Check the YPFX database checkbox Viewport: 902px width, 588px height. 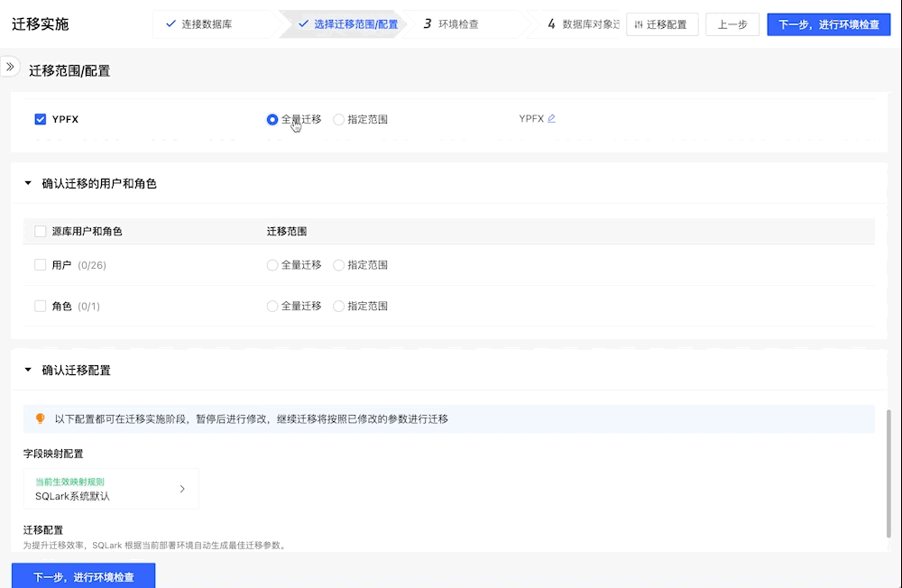pos(40,118)
